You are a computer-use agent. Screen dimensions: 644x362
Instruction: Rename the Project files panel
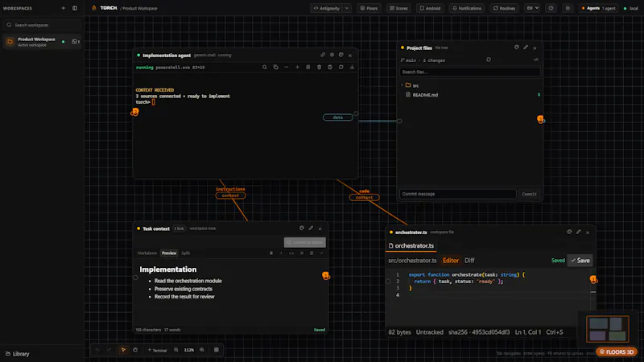(x=526, y=47)
